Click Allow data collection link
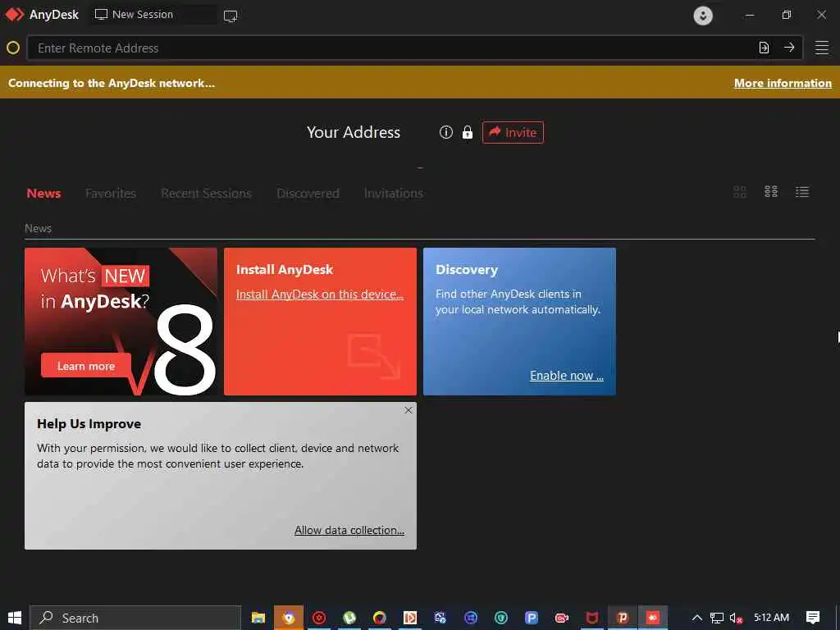Screen dimensions: 840x630 point(349,530)
